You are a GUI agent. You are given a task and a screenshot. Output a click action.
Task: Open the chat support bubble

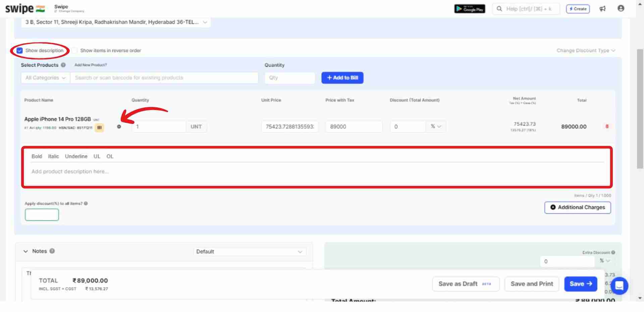[619, 285]
